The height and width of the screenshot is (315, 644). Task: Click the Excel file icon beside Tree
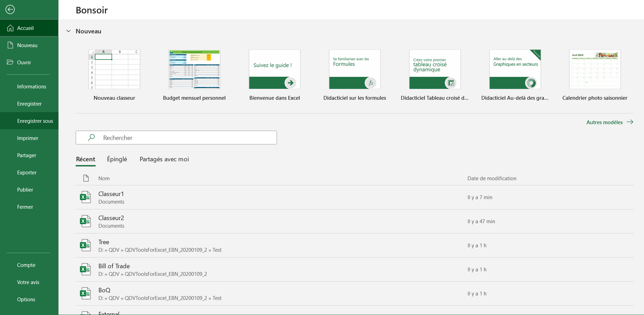85,245
